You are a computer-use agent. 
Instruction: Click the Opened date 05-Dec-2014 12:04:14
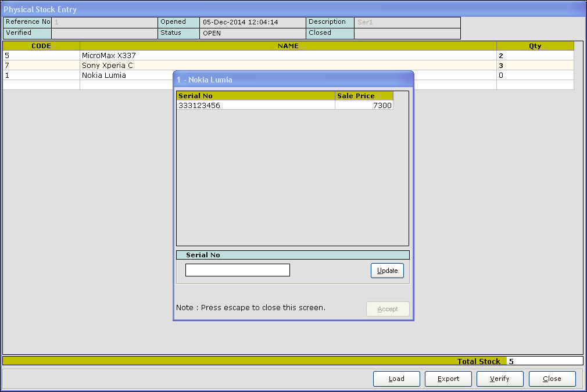point(253,22)
